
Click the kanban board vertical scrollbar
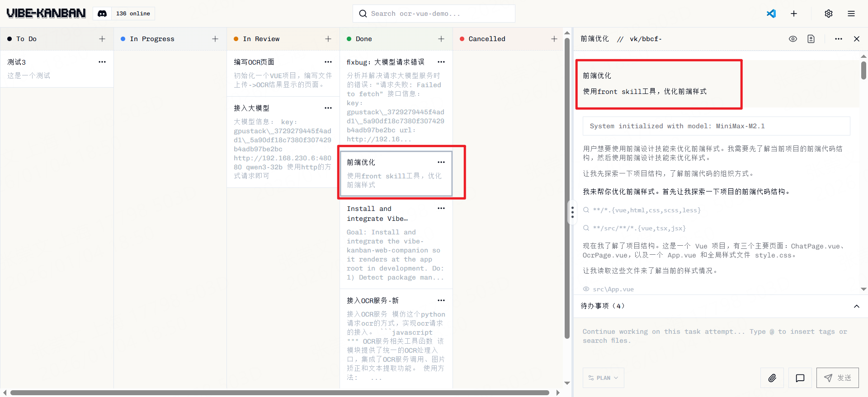tap(567, 187)
